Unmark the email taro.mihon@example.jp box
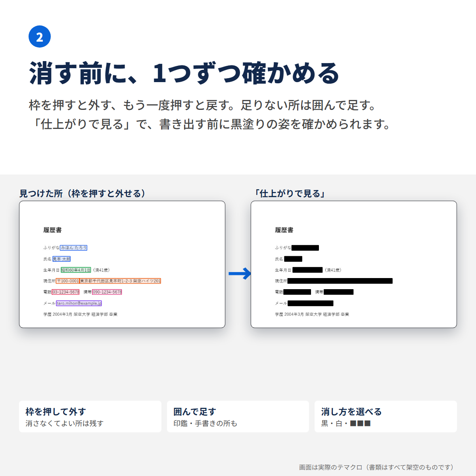This screenshot has height=476, width=476. point(79,303)
